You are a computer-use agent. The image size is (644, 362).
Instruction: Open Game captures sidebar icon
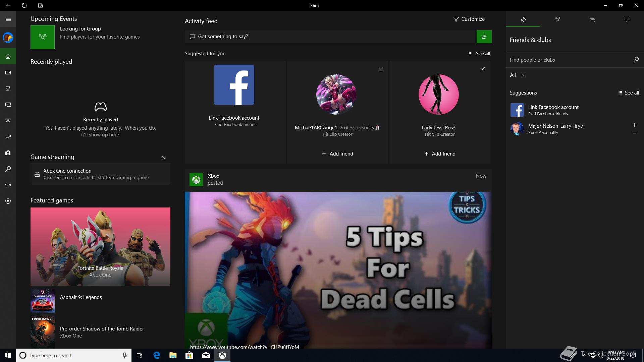click(x=8, y=105)
